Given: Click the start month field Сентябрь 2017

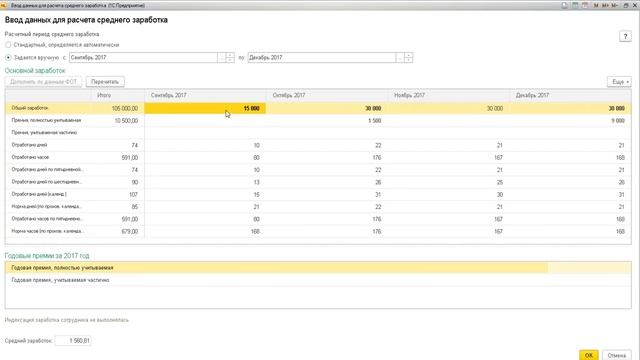Looking at the screenshot, I should point(143,58).
